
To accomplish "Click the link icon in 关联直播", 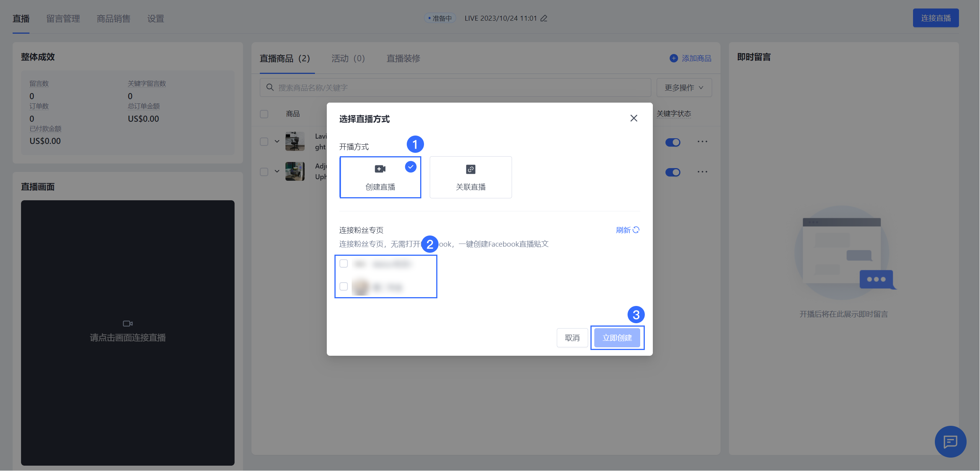I will coord(471,169).
